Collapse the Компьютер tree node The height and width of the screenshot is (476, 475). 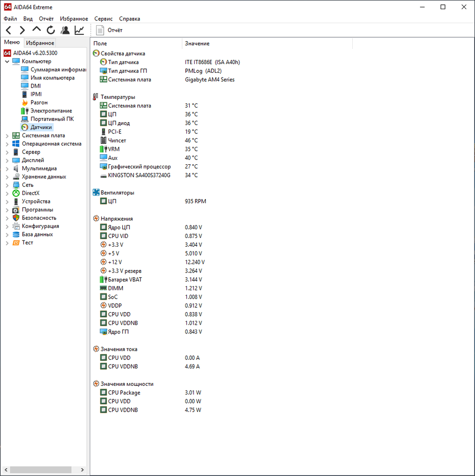coord(7,62)
